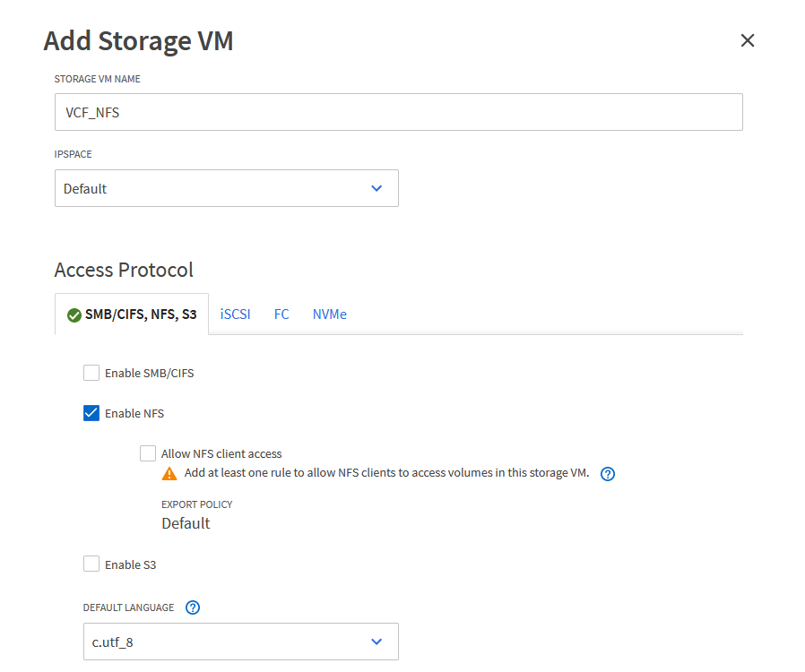This screenshot has height=672, width=805.
Task: Click the Default export policy text
Action: click(x=186, y=523)
